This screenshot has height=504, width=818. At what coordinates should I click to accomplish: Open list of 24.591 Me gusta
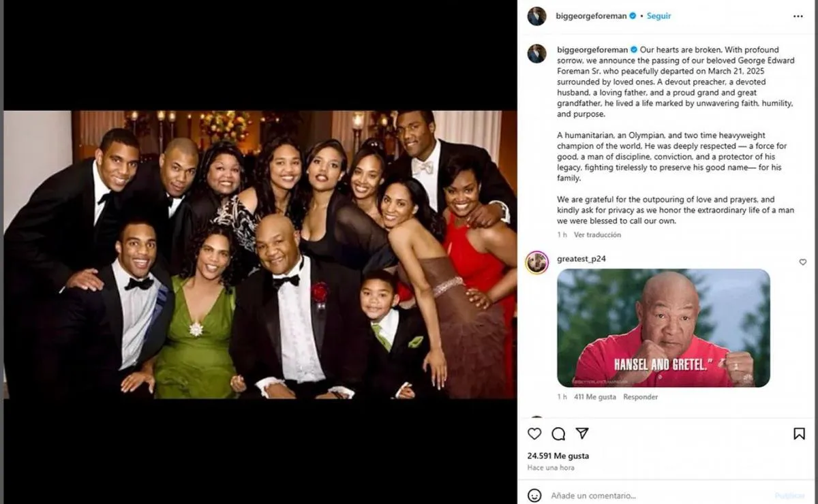558,456
